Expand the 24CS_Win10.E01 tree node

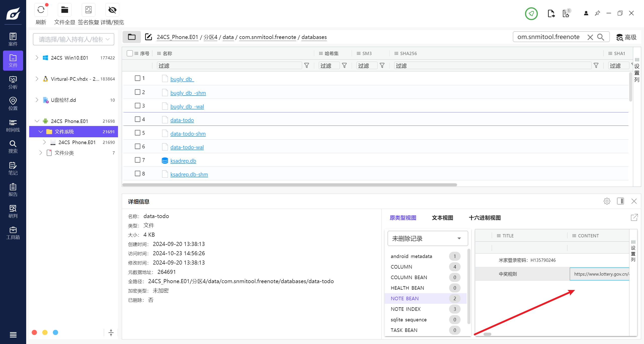(37, 58)
